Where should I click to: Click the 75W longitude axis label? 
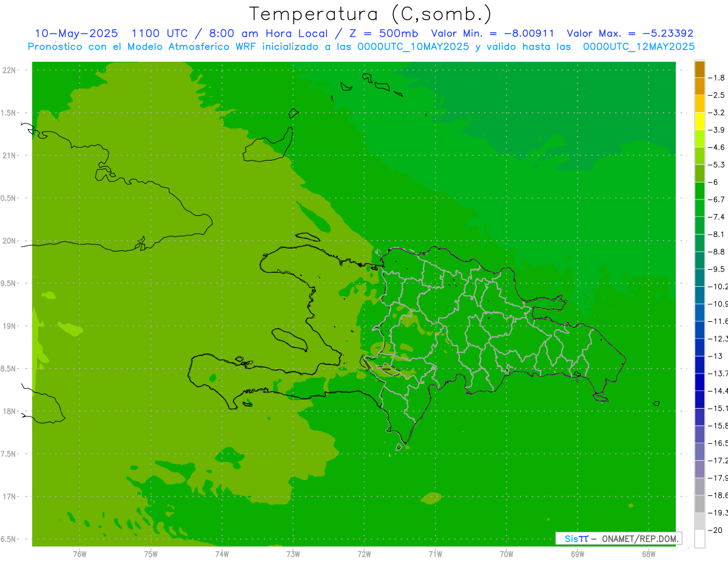pos(151,554)
